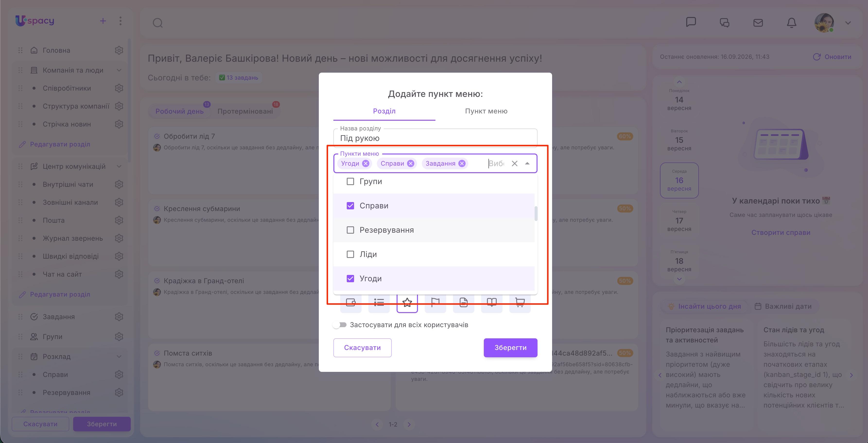
Task: Toggle Застосувати для всіх користувачів switch
Action: 340,325
